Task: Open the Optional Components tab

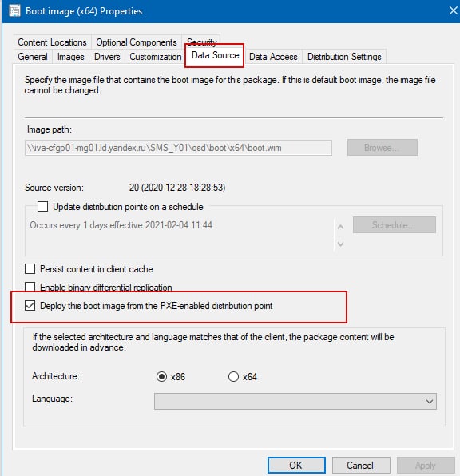Action: (137, 42)
